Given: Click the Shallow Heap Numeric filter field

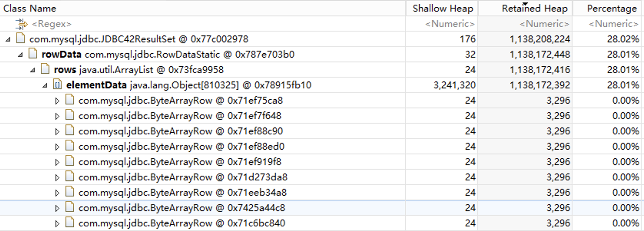Looking at the screenshot, I should click(x=450, y=24).
